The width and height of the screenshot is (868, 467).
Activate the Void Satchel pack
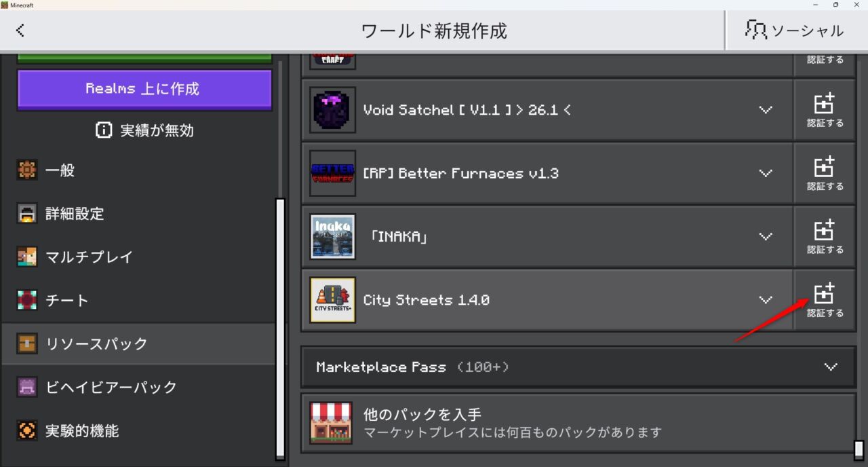coord(825,110)
